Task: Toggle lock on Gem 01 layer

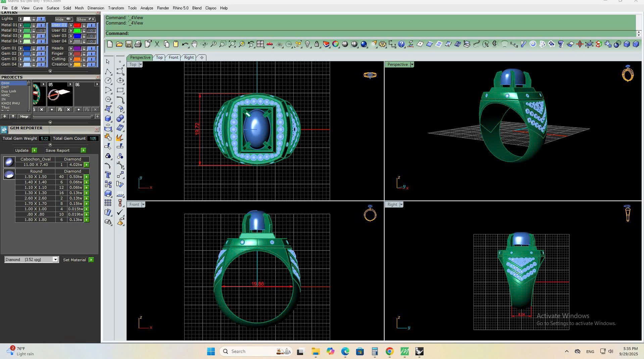Action: pyautogui.click(x=34, y=48)
